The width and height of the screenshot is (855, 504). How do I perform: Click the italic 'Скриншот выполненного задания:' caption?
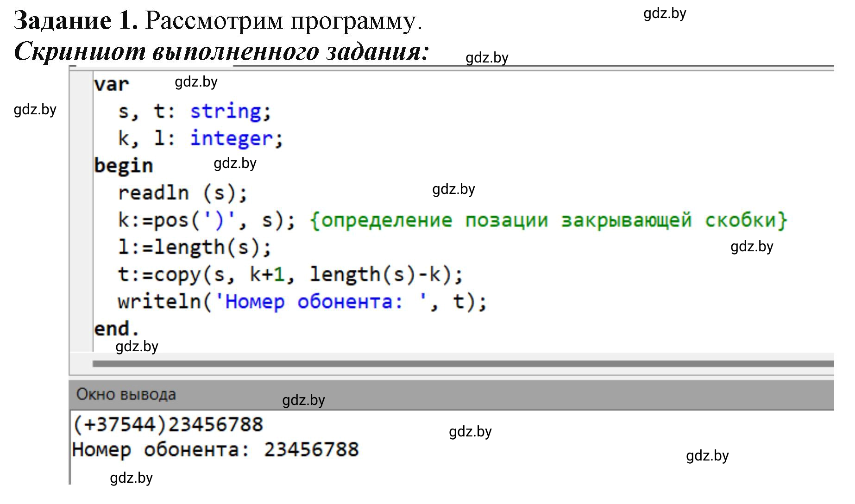pyautogui.click(x=222, y=51)
